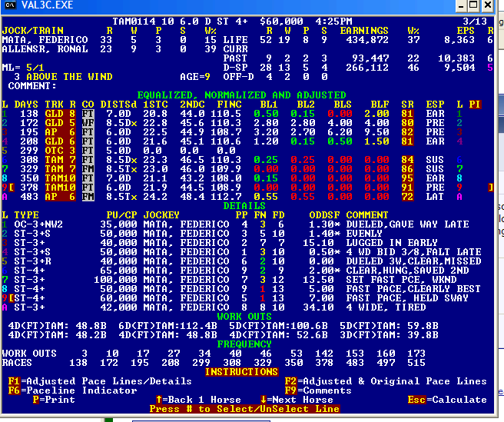Click the 3/13 horse counter

475,22
